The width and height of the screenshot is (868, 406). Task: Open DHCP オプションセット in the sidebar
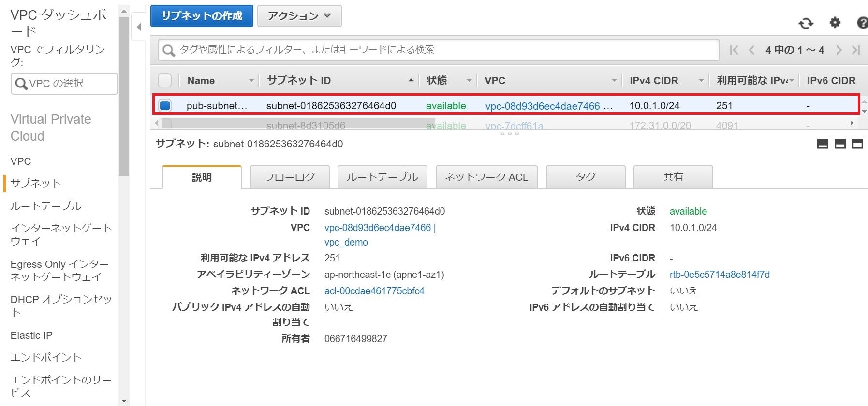tap(61, 305)
